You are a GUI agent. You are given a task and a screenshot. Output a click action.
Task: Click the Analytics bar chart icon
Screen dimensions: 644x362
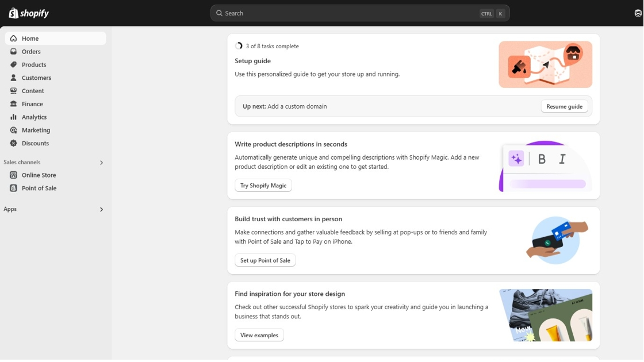(14, 117)
